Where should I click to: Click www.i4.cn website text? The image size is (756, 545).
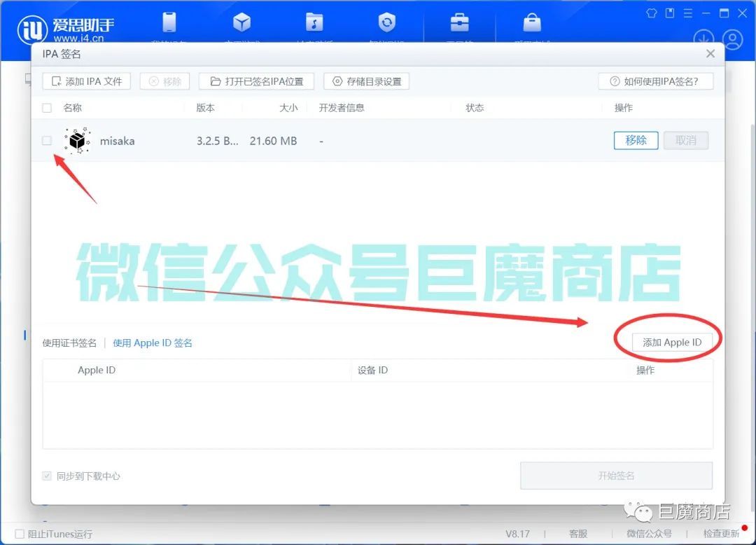[78, 38]
